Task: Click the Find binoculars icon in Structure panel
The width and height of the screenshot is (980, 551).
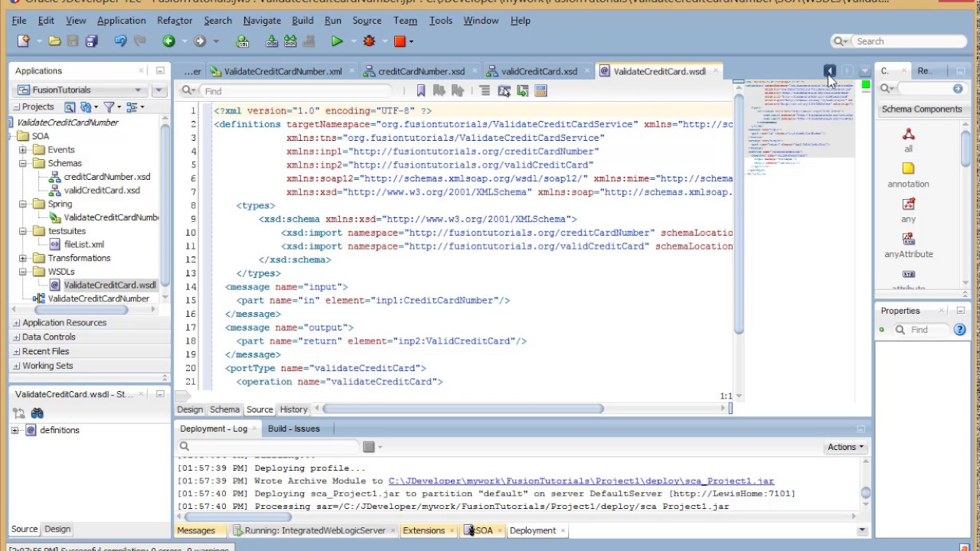Action: (37, 413)
